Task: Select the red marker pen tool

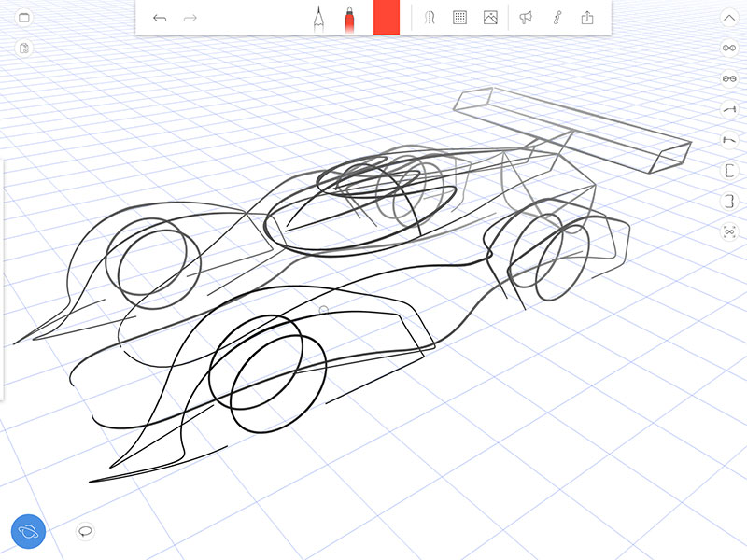Action: point(349,18)
